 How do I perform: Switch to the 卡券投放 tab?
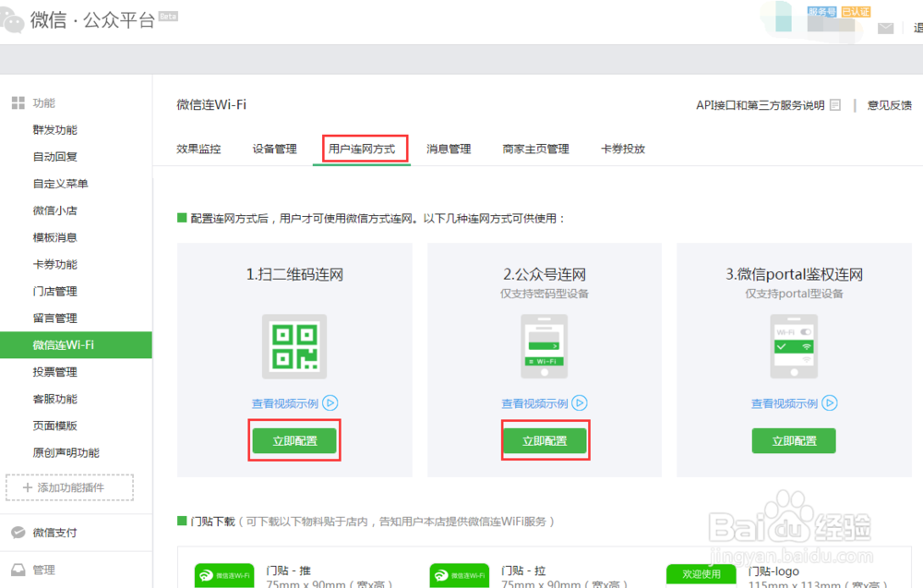tap(623, 149)
